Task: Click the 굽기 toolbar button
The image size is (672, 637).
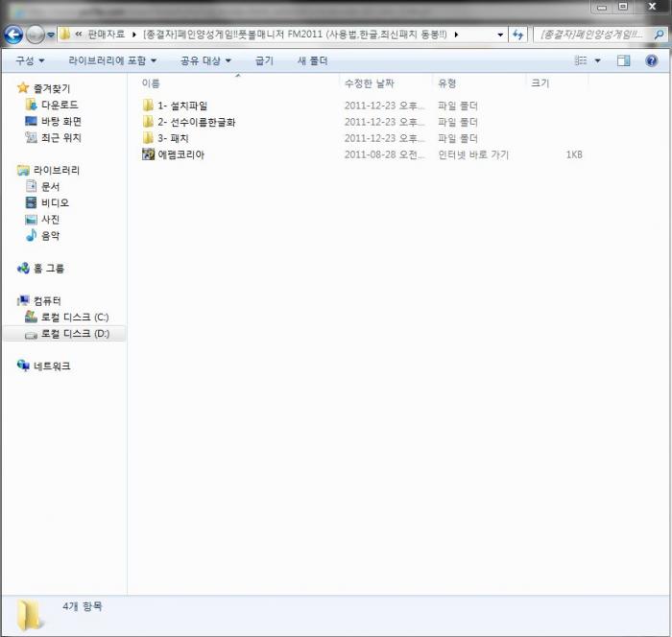Action: click(x=264, y=60)
